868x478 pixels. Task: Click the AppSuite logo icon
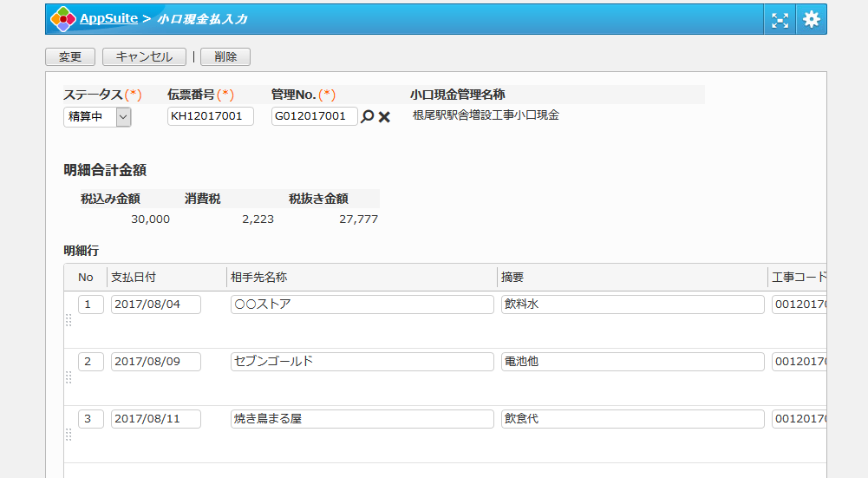[x=62, y=19]
